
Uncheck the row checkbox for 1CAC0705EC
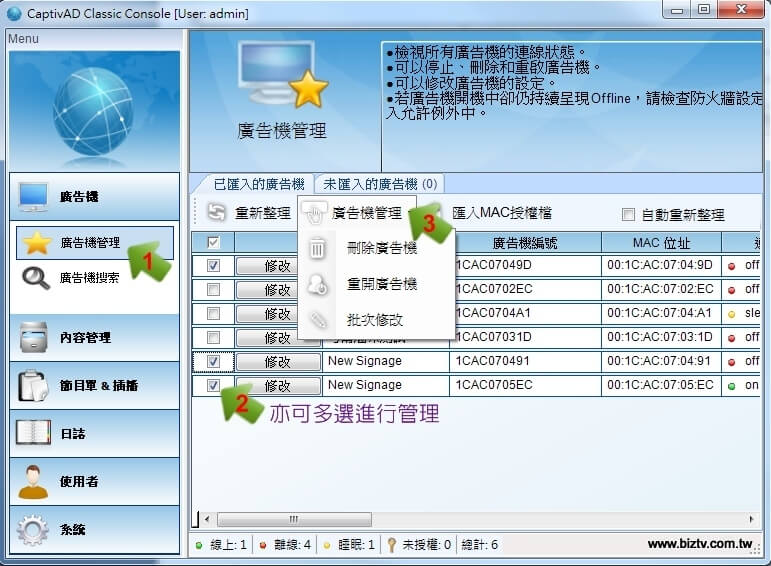[213, 385]
